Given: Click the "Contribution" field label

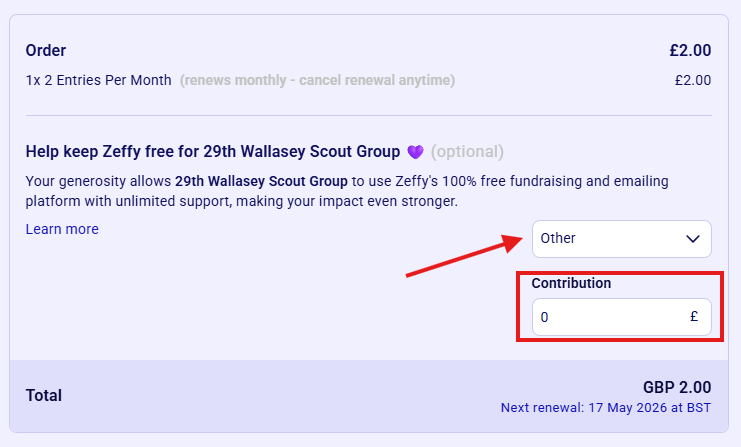Looking at the screenshot, I should pos(571,283).
